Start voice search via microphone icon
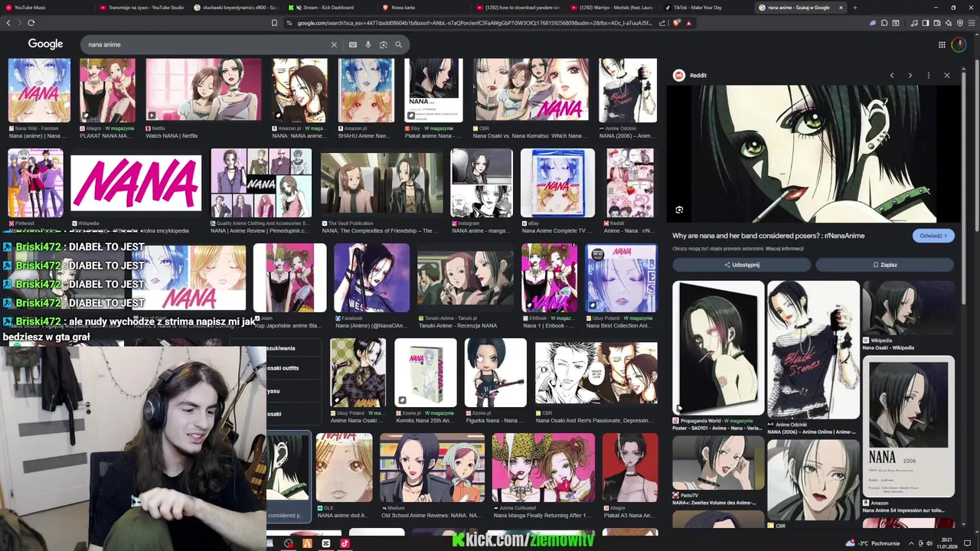The height and width of the screenshot is (551, 980). (368, 44)
